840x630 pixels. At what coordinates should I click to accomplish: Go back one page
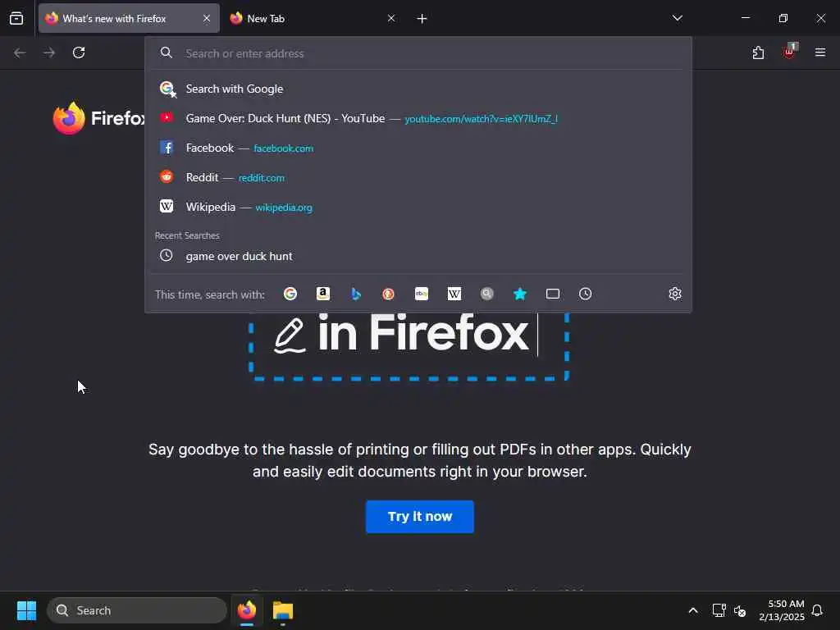click(x=20, y=52)
